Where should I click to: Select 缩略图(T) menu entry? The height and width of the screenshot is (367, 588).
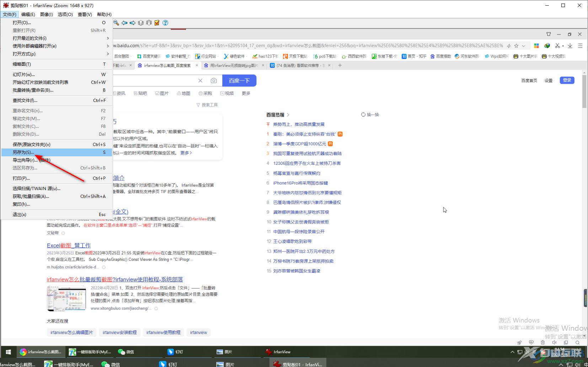(x=57, y=64)
